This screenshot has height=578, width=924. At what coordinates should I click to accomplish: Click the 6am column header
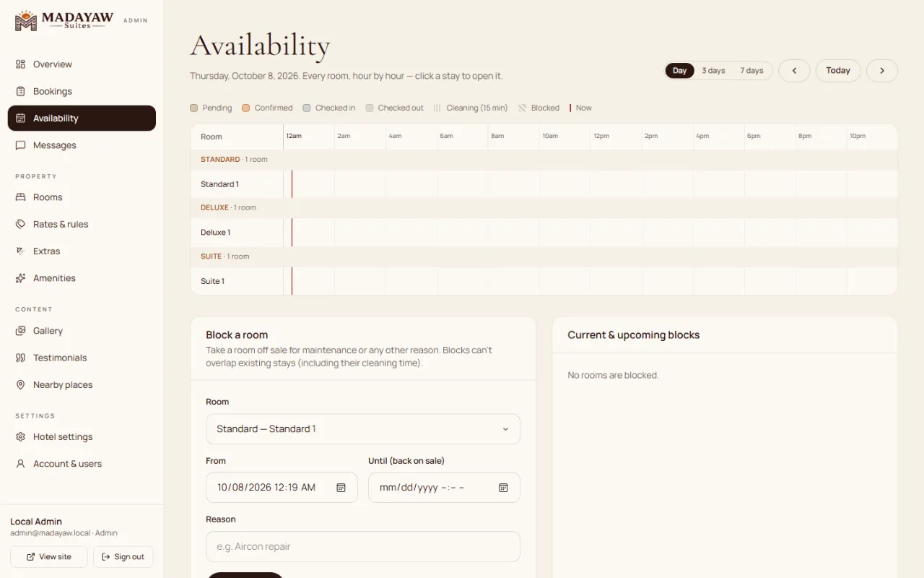tap(447, 136)
